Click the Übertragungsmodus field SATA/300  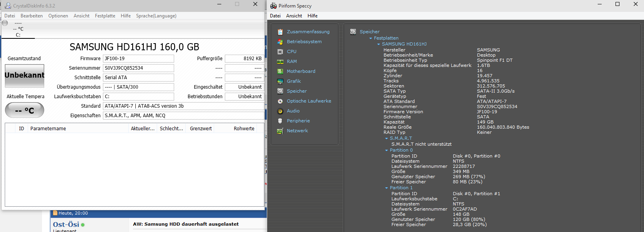[x=139, y=87]
